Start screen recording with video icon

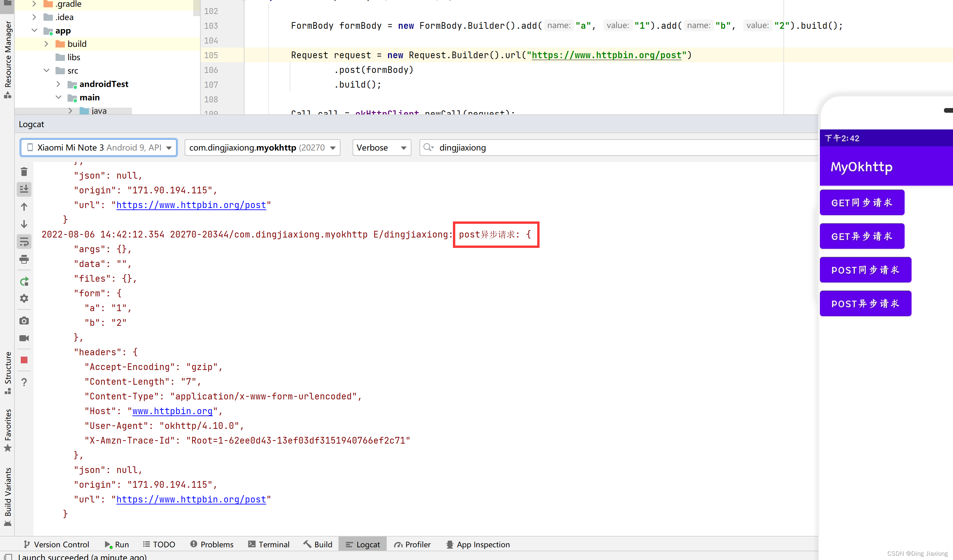[24, 338]
